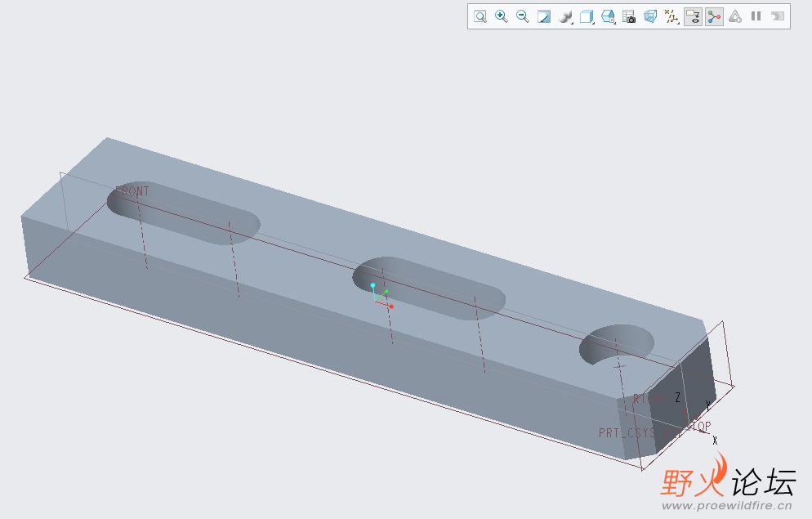Viewport: 812px width, 519px height.
Task: Toggle Annotation Display
Action: tap(693, 16)
